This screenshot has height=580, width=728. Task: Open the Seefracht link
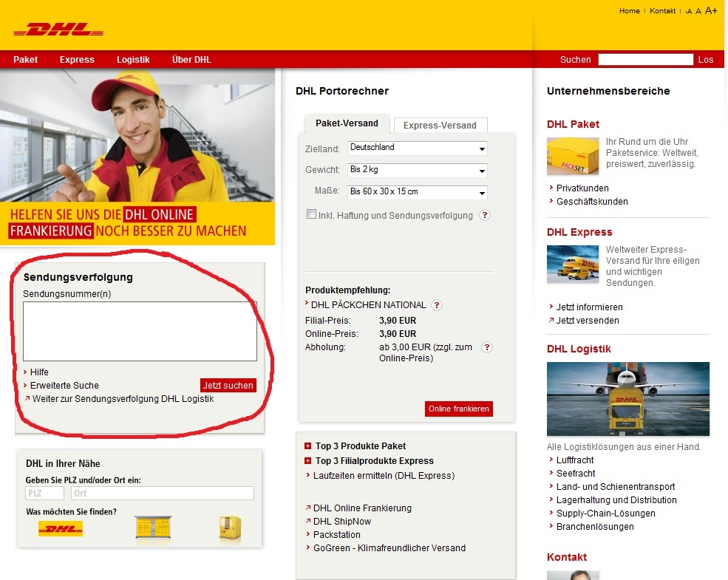pyautogui.click(x=576, y=474)
